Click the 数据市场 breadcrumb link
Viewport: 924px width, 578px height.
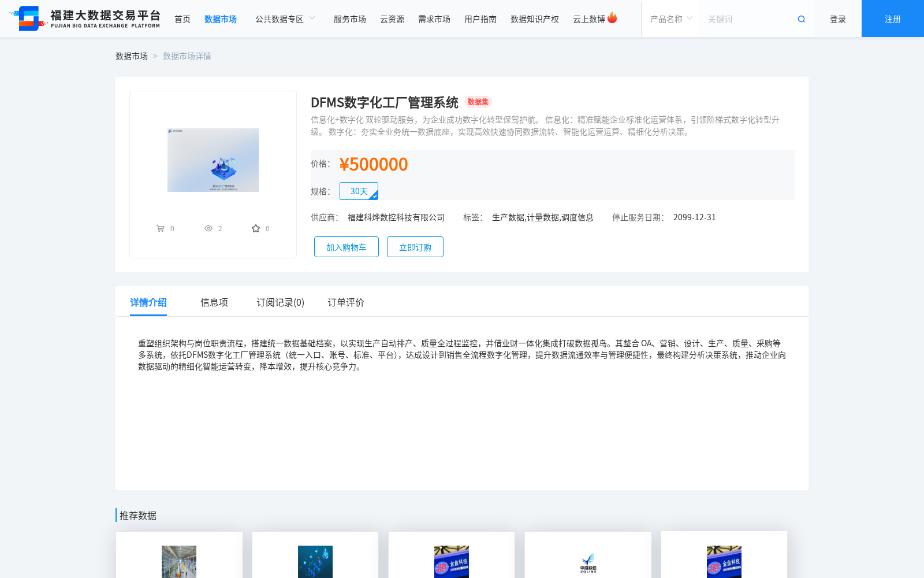[x=132, y=56]
